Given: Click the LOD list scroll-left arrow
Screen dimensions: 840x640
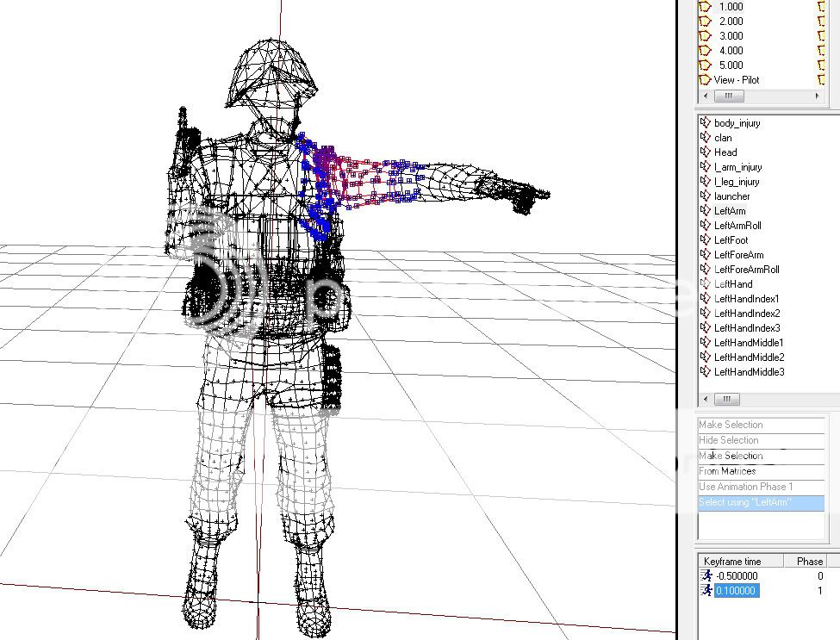Looking at the screenshot, I should pos(705,96).
